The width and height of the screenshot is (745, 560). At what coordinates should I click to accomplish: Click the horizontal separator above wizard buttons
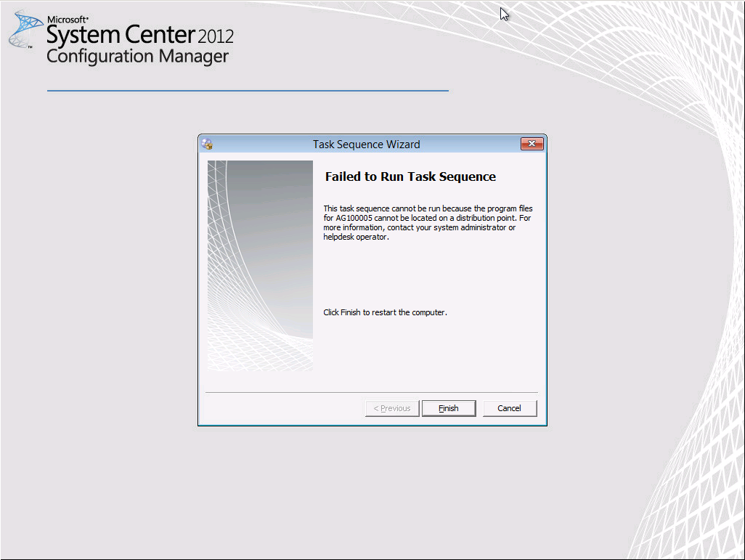tap(371, 391)
